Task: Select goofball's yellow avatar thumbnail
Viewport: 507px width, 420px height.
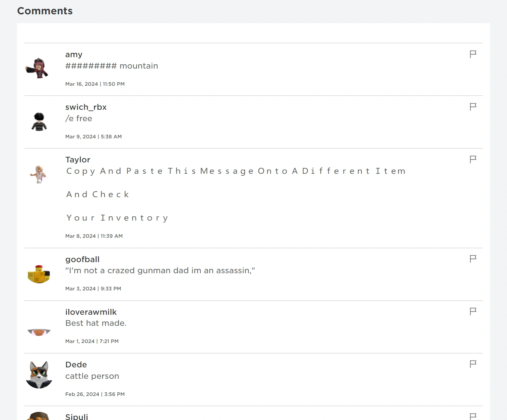Action: (39, 274)
